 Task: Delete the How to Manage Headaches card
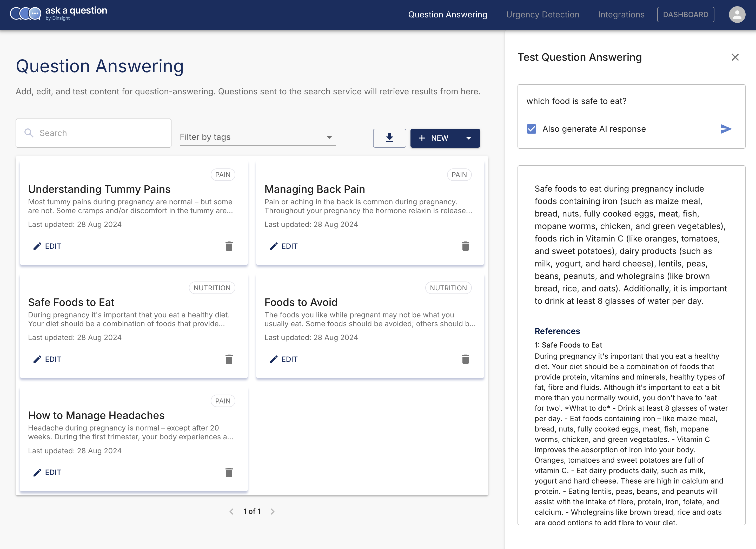(x=229, y=472)
